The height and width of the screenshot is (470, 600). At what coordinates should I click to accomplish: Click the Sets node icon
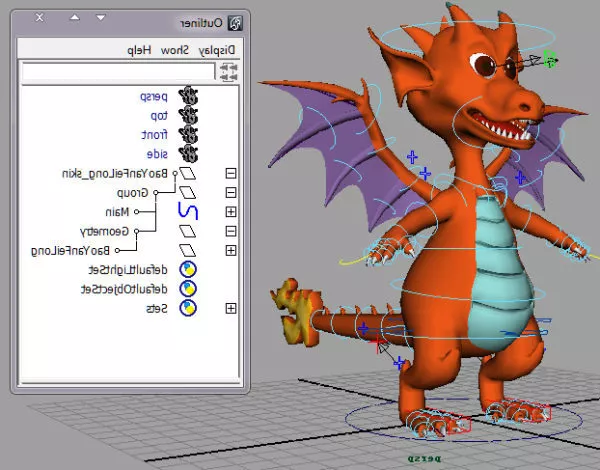pos(188,308)
